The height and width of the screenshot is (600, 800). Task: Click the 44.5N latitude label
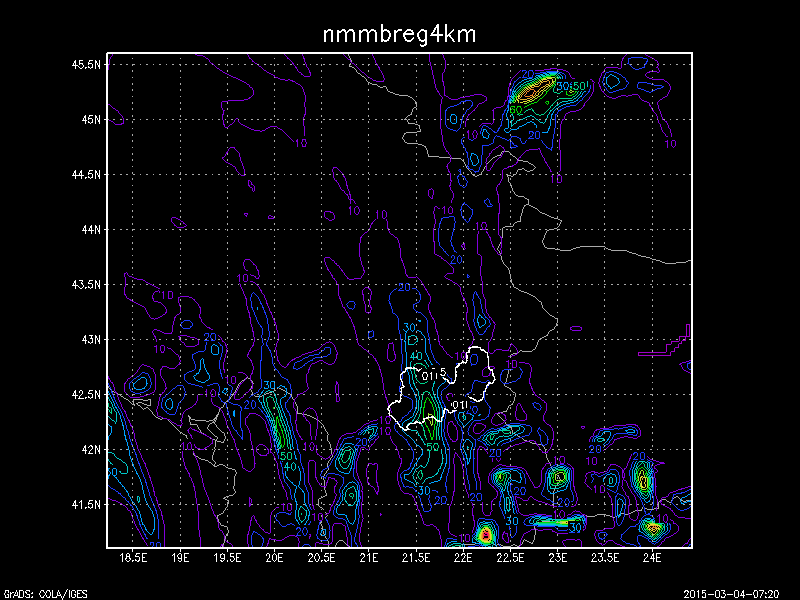click(x=86, y=174)
